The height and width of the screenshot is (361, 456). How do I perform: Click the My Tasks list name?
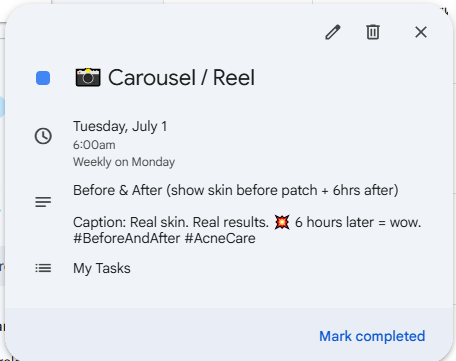pyautogui.click(x=102, y=268)
